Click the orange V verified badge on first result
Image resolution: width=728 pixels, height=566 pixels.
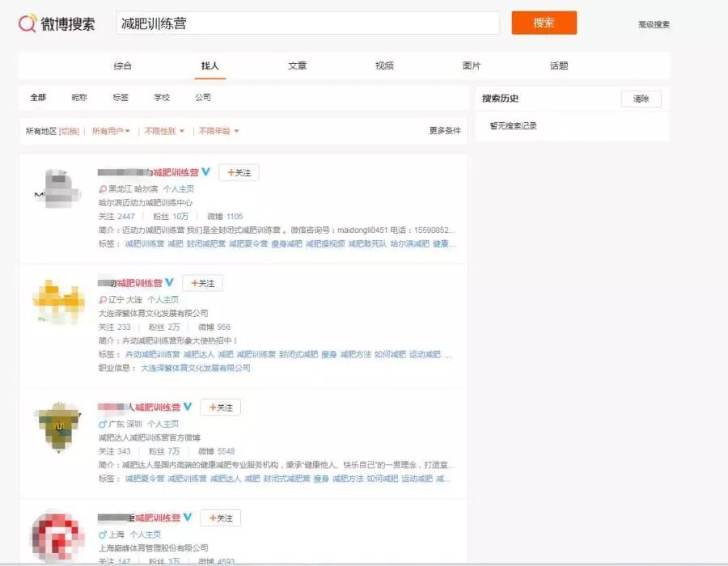click(205, 172)
